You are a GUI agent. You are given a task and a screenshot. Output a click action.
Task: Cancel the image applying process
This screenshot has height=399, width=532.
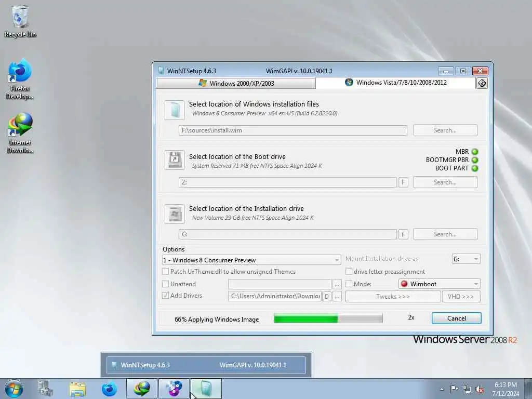[456, 318]
